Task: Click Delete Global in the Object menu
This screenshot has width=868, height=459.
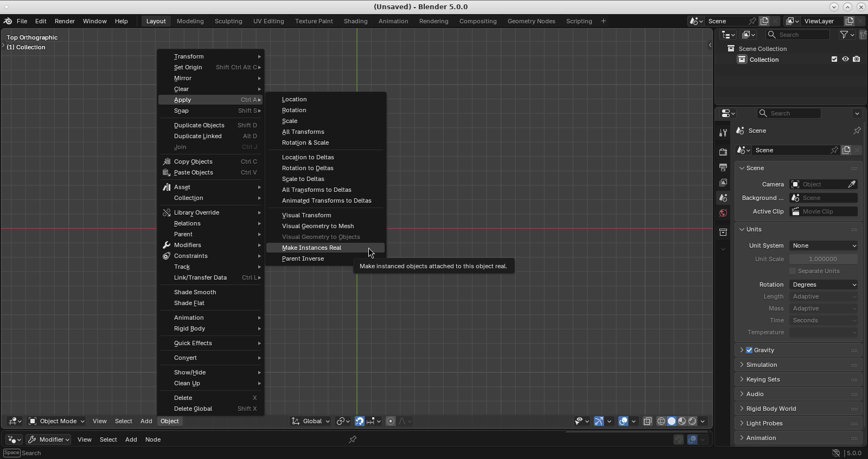Action: coord(210,409)
